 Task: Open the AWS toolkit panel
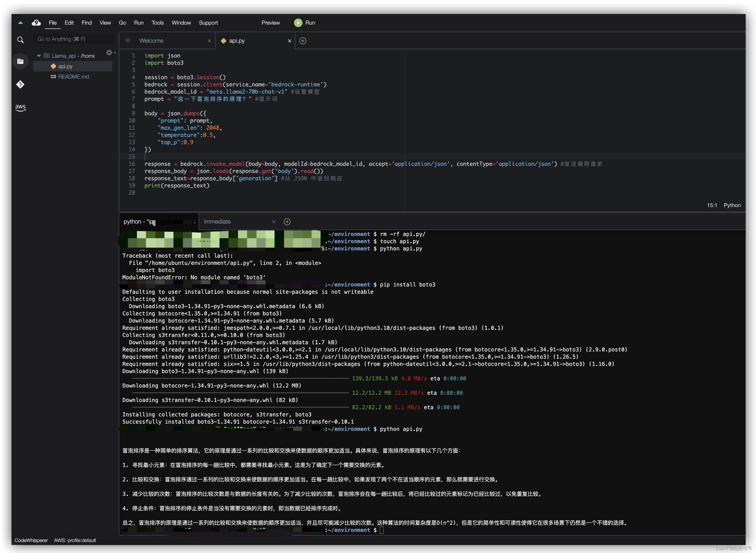(20, 107)
